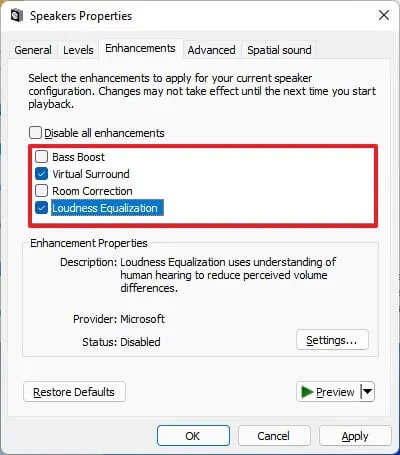
Task: Open the enhancement Settings... button
Action: (x=332, y=340)
